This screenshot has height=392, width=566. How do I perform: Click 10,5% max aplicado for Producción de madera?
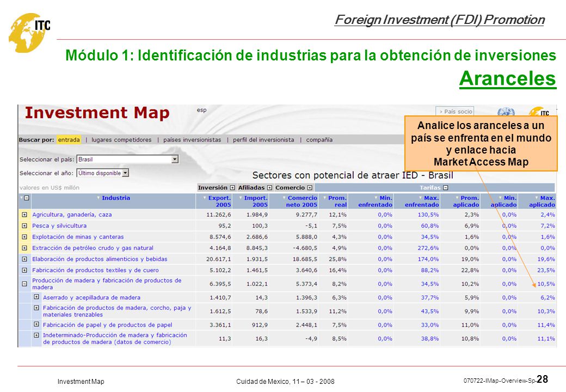coord(546,284)
